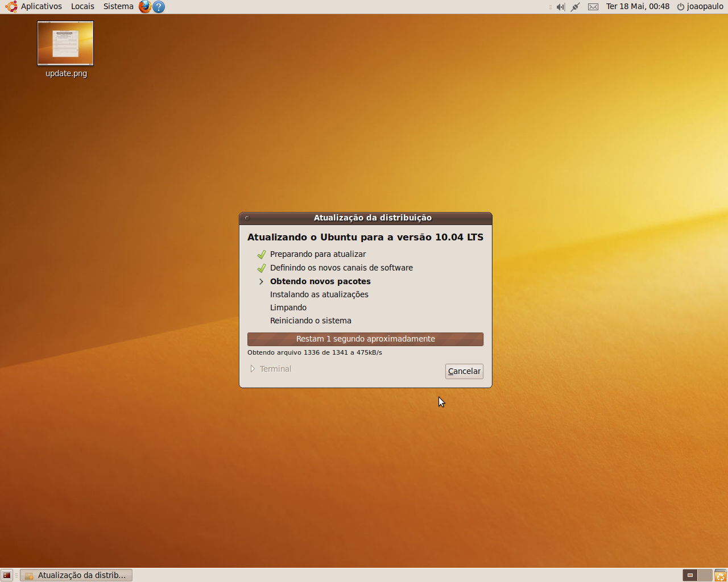Viewport: 728px width, 582px height.
Task: Click the update.png file name label
Action: tap(66, 73)
